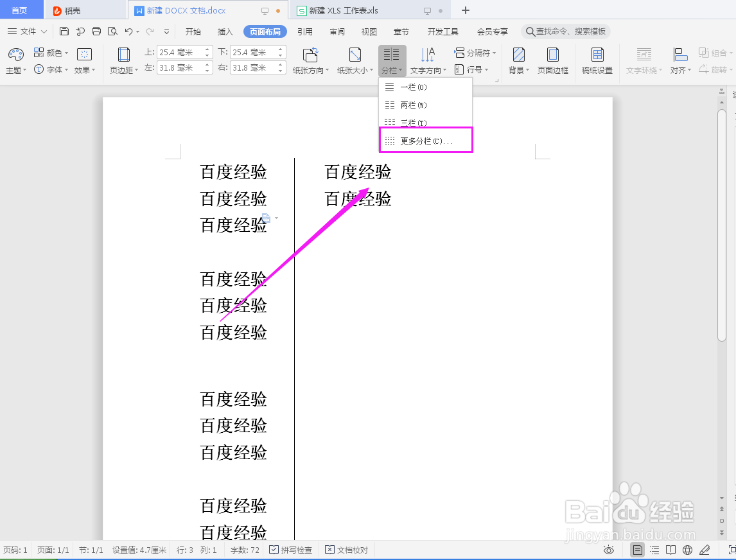Switch to the References (引用) ribbon tab
The image size is (736, 560).
click(x=304, y=31)
